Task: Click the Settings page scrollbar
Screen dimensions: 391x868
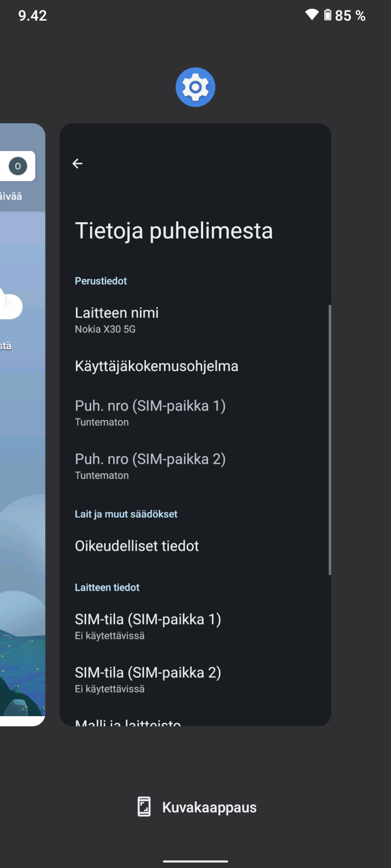Action: coord(330,439)
